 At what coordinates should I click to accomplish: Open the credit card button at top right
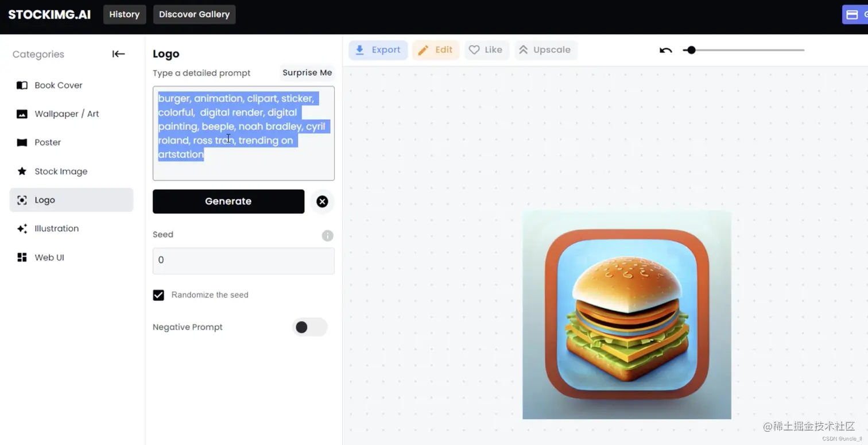point(855,14)
